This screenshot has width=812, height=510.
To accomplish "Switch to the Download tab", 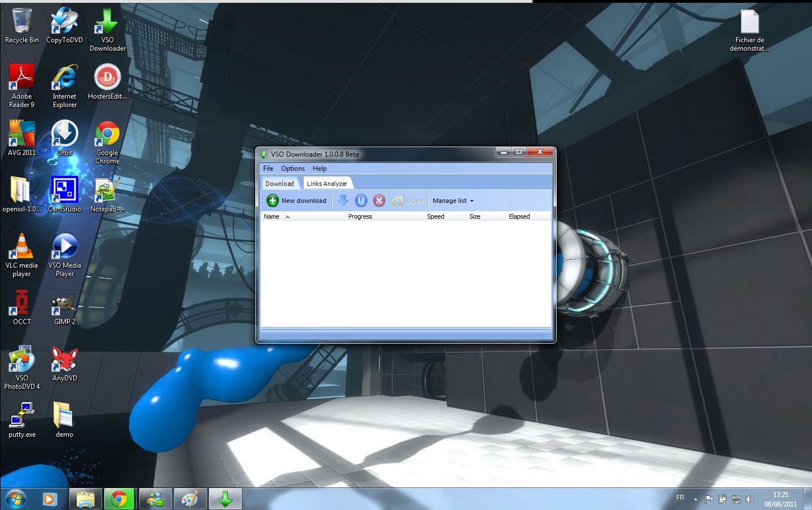I will pos(279,184).
